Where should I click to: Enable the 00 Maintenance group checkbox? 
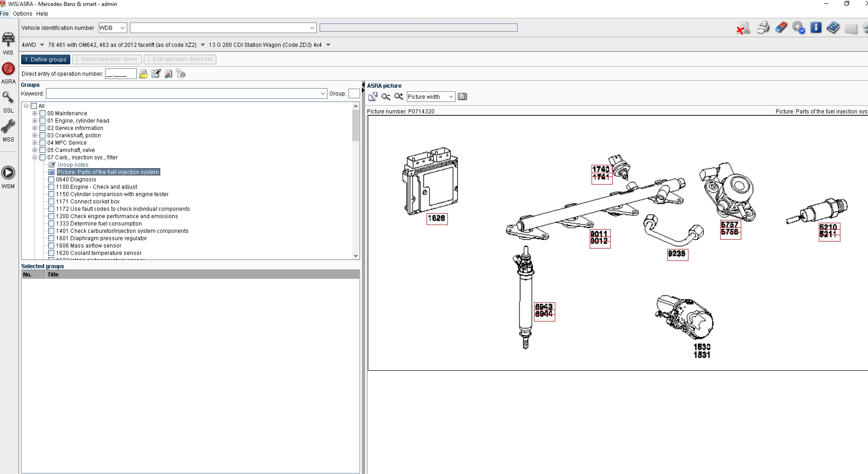43,113
